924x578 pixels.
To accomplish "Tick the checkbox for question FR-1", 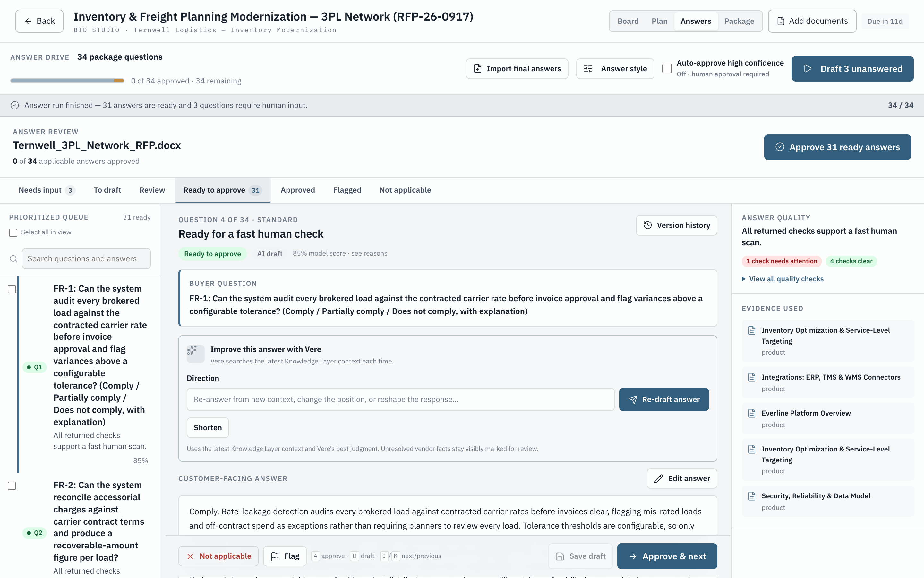I will tap(12, 289).
